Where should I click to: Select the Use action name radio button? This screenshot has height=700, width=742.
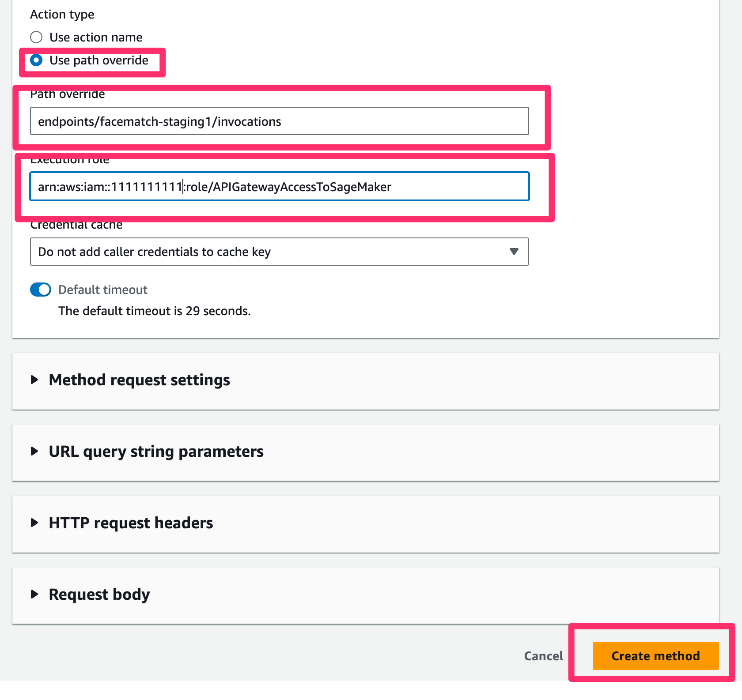coord(36,37)
